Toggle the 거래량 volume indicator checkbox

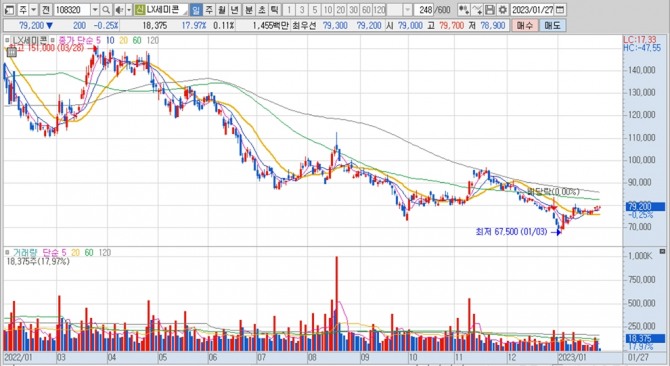7,252
